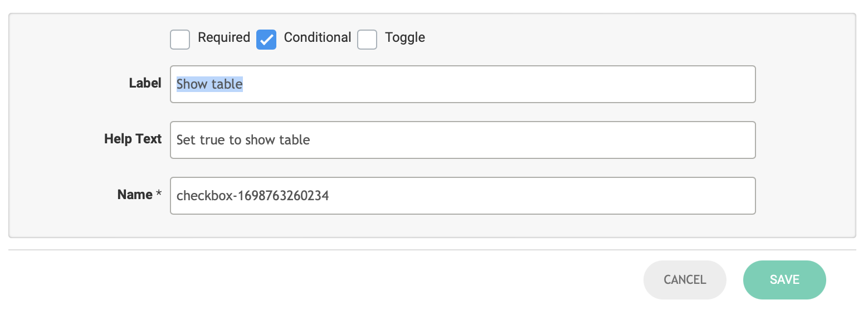Click the "Conditional" checkbox label text

318,37
